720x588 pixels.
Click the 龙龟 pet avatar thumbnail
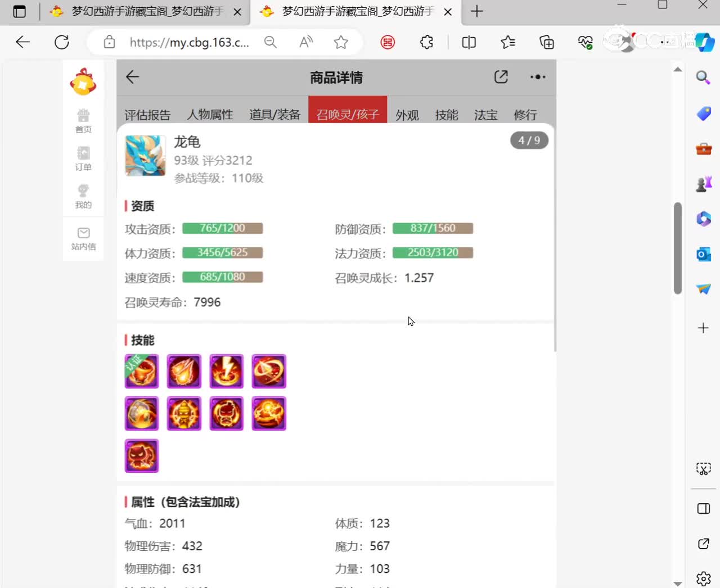[145, 155]
